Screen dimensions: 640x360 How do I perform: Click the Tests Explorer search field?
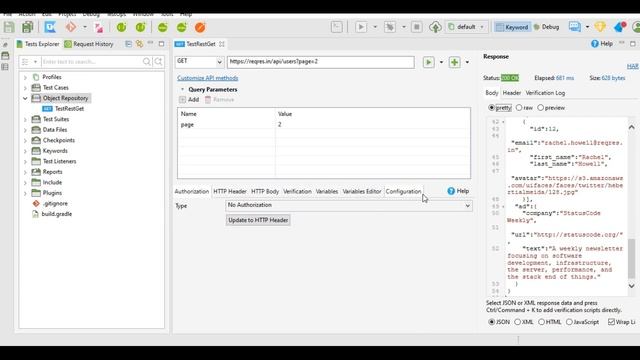tap(92, 62)
